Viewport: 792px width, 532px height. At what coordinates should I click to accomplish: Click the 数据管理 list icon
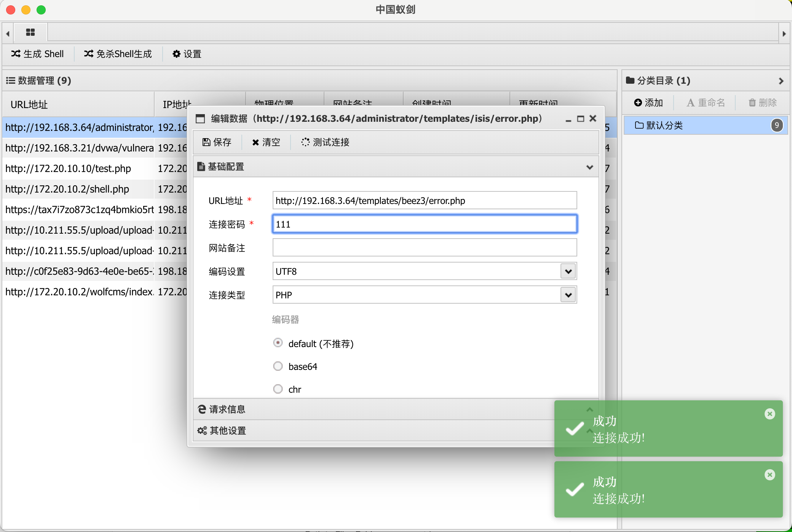point(11,81)
